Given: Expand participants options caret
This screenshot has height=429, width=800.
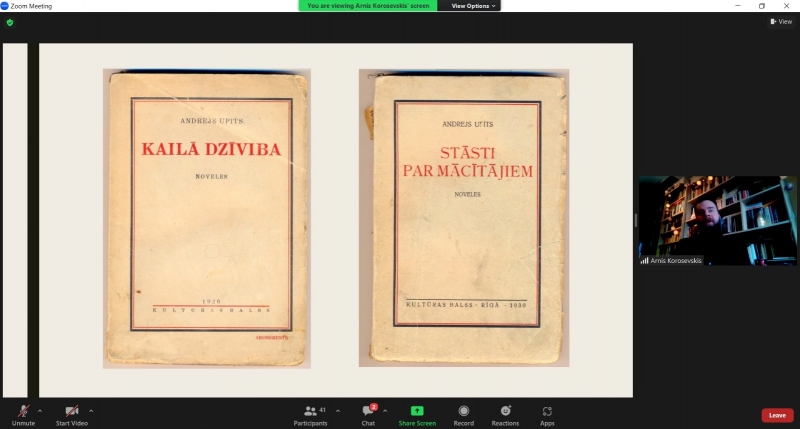Looking at the screenshot, I should pyautogui.click(x=338, y=411).
